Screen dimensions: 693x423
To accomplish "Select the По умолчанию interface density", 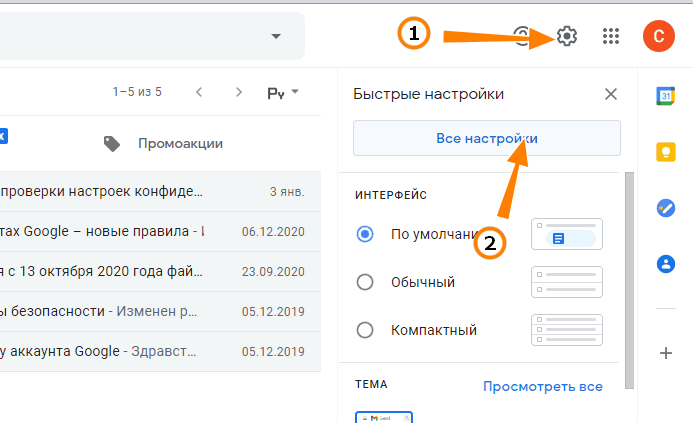I will point(365,234).
